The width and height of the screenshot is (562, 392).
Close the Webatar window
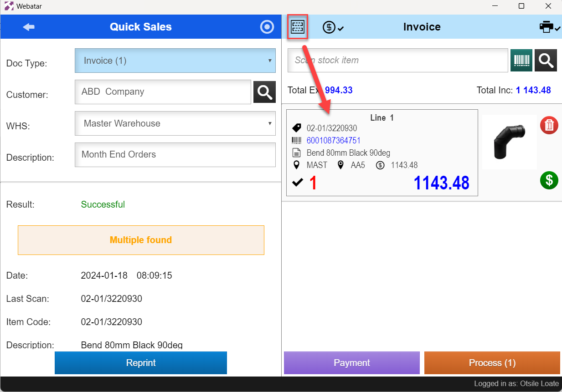[549, 6]
